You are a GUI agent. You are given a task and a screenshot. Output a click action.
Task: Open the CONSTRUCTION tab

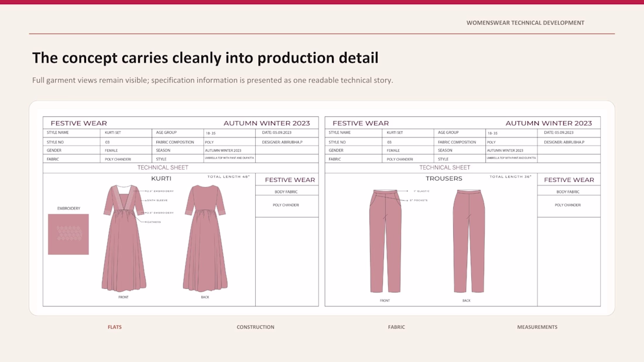[x=255, y=327]
